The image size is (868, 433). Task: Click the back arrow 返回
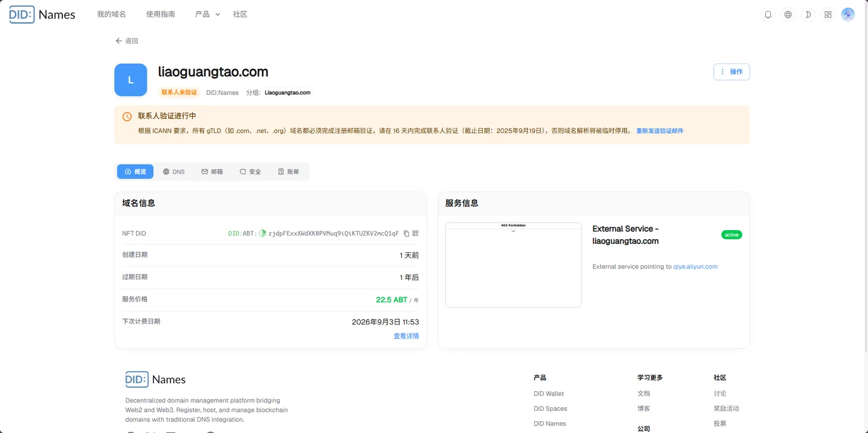tap(126, 41)
